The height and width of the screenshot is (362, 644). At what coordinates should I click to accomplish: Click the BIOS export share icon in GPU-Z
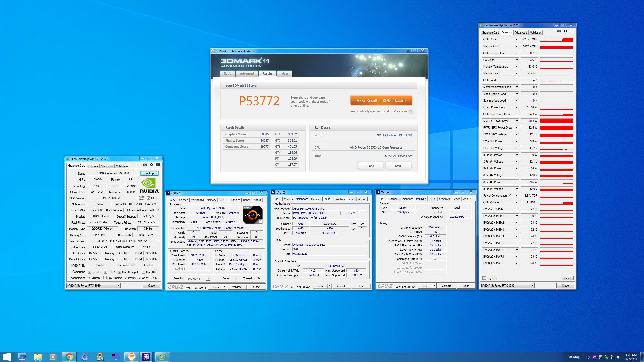click(x=141, y=198)
